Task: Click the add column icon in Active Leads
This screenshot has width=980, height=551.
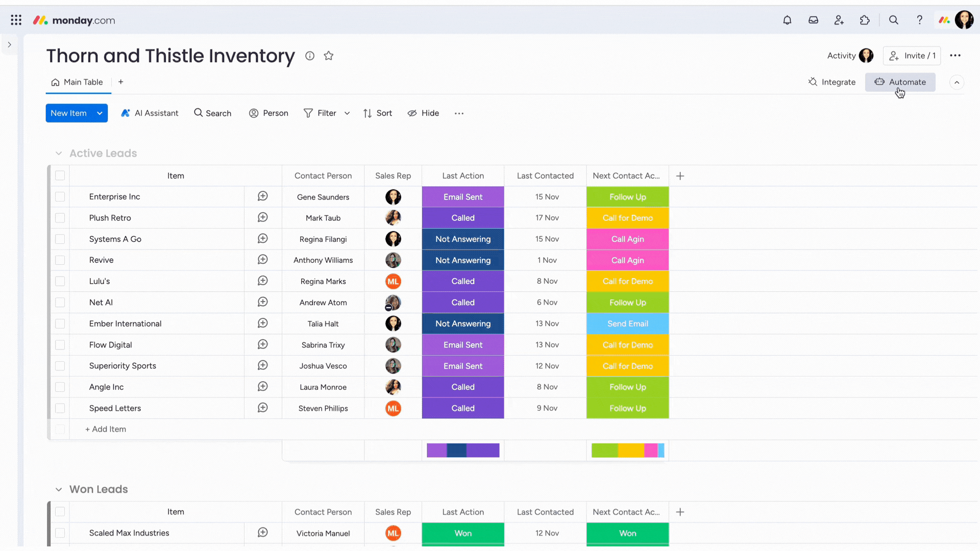Action: click(680, 176)
